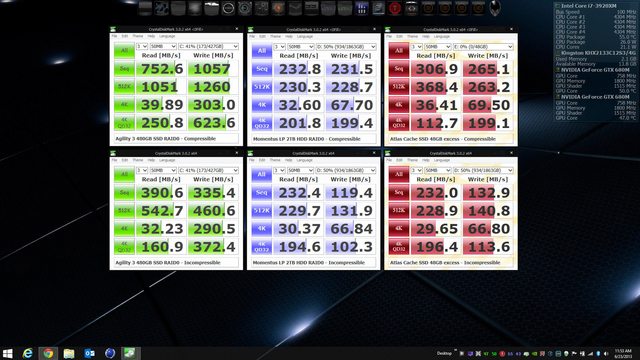Open Theme menu in top-left CrystalDiskMark window
The height and width of the screenshot is (360, 640).
[138, 36]
